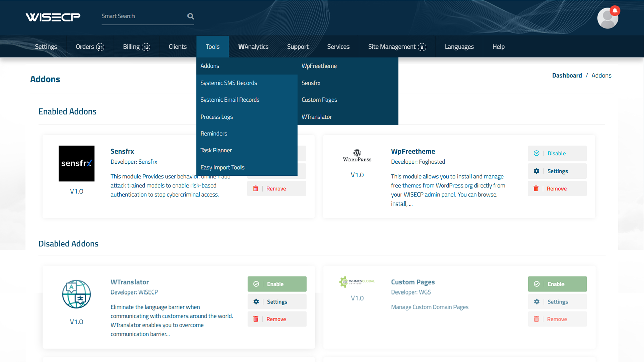
Task: Click the WHMCS Global logo of Custom Pages
Action: (x=357, y=282)
